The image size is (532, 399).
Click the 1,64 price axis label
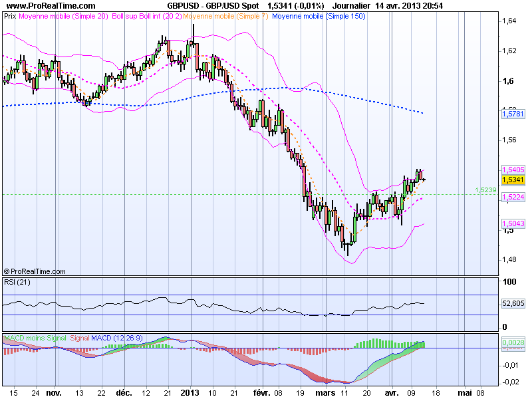(x=509, y=21)
